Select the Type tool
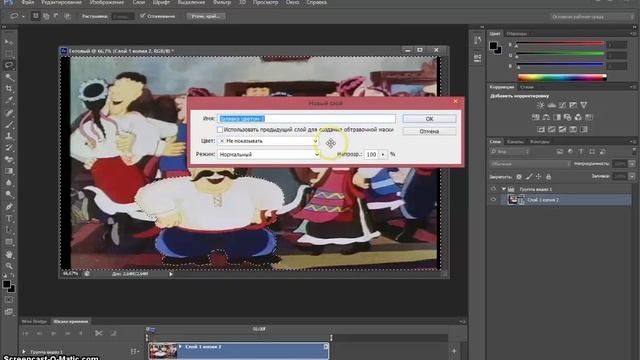 point(9,219)
